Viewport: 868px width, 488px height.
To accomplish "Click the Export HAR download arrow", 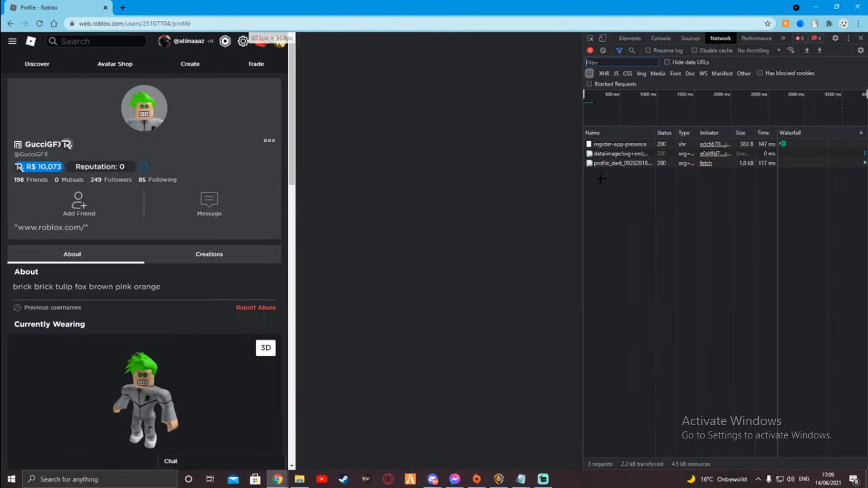I will click(820, 50).
